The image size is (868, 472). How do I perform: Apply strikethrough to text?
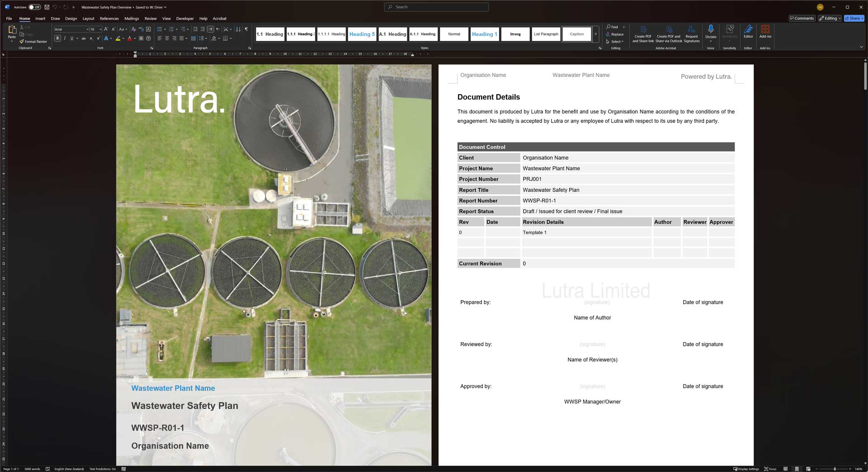tap(84, 38)
